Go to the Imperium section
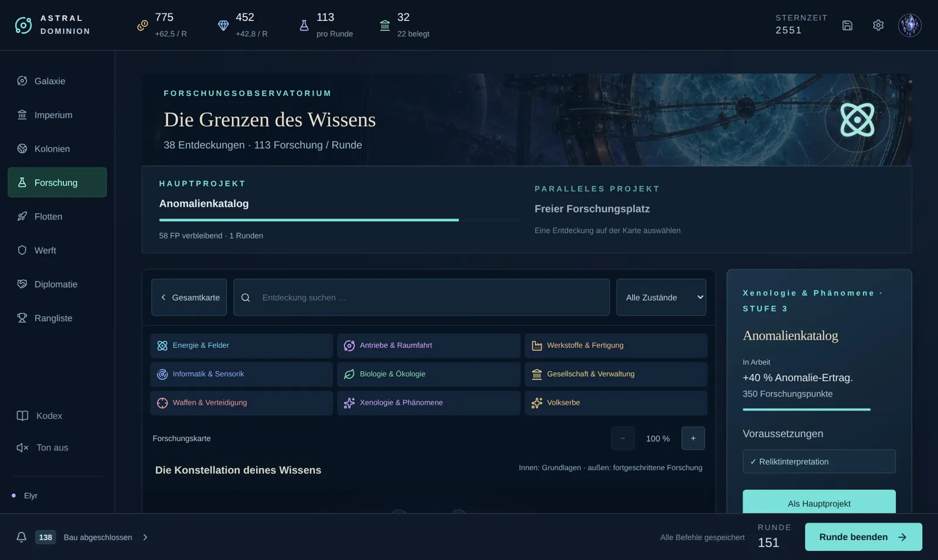Image resolution: width=938 pixels, height=560 pixels. click(x=57, y=115)
